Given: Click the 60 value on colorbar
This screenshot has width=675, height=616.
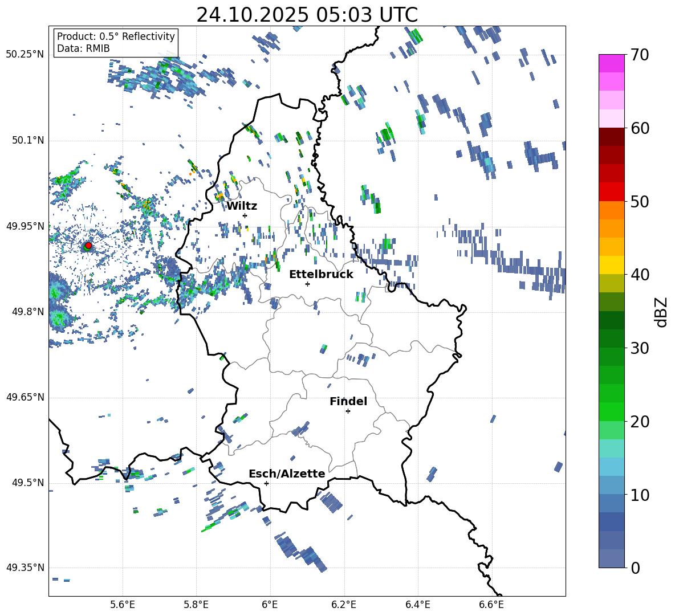Looking at the screenshot, I should click(x=640, y=128).
